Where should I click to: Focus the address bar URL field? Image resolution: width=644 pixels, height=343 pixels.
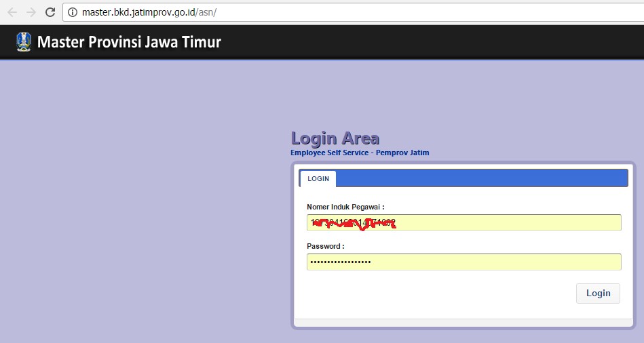(353, 12)
